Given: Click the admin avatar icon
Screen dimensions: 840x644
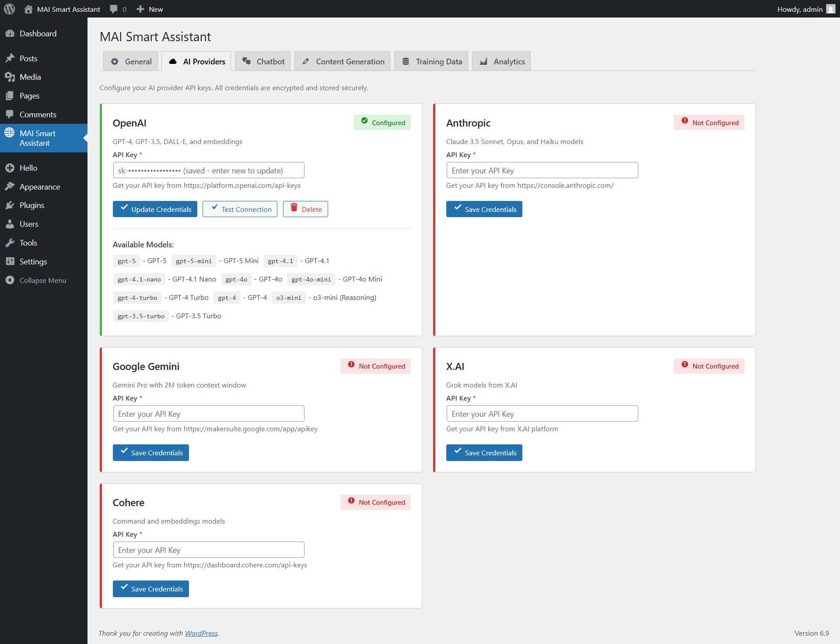Looking at the screenshot, I should (830, 9).
